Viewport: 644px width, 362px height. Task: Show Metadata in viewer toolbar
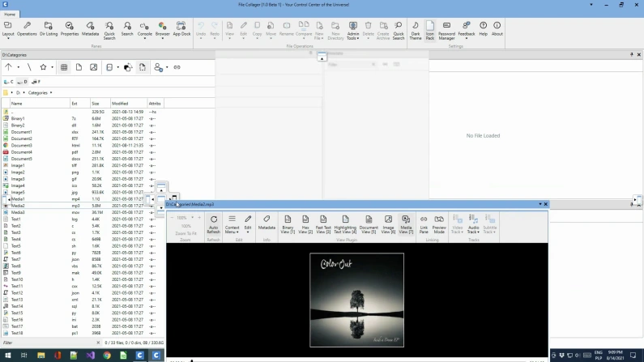[267, 223]
